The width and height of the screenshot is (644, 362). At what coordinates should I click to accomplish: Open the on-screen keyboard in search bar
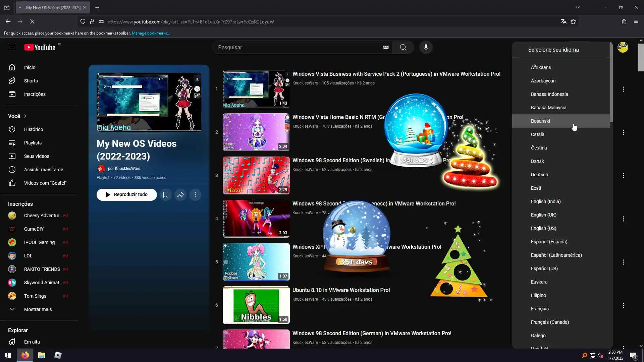(386, 47)
